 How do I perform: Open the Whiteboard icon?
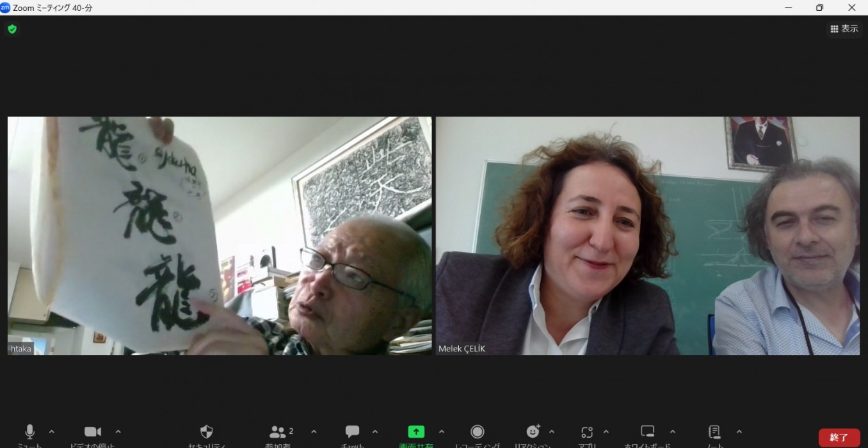(648, 432)
